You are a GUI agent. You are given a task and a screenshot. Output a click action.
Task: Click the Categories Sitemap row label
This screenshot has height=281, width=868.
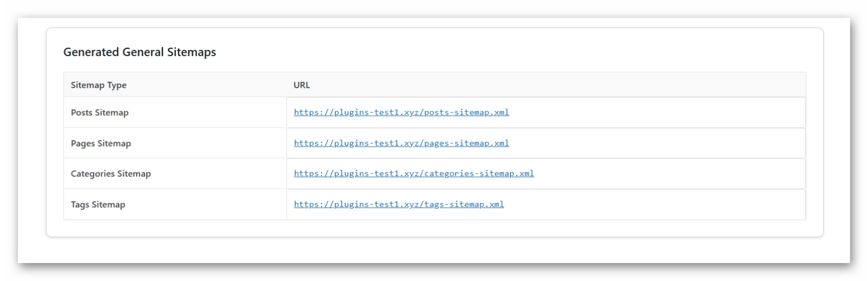coord(111,174)
